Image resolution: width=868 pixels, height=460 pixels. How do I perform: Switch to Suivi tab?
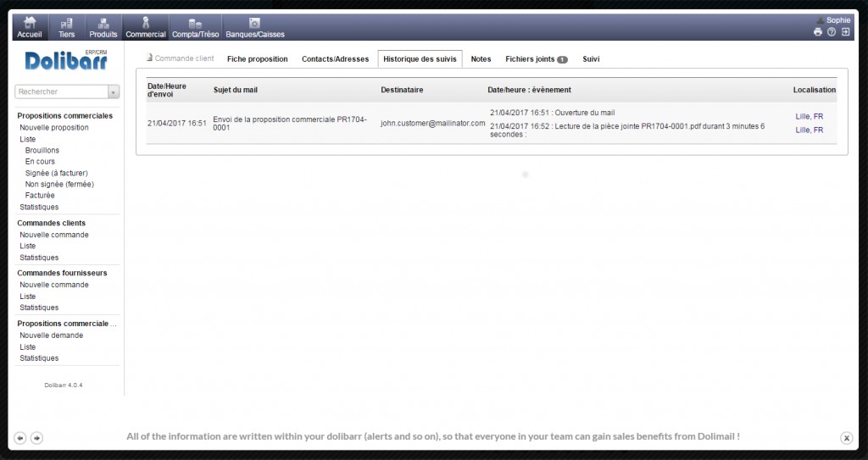(x=591, y=58)
